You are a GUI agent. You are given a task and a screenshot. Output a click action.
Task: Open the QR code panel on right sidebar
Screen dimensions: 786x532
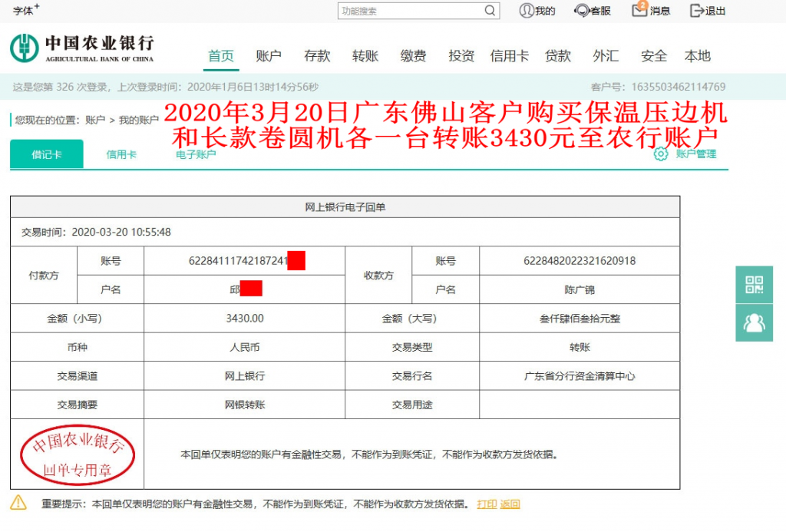(755, 284)
